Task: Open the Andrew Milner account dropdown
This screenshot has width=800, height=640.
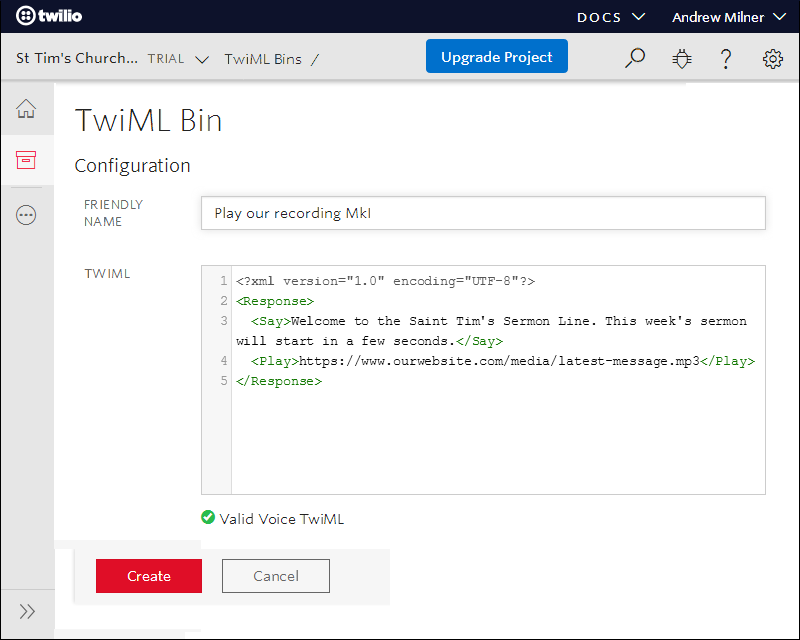Action: point(729,17)
